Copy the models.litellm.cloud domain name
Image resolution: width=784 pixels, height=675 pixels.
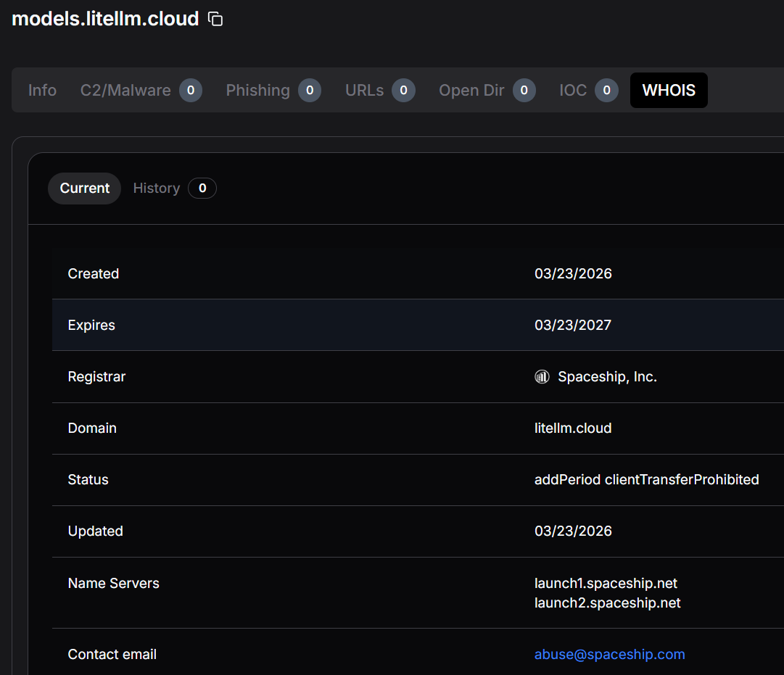215,19
